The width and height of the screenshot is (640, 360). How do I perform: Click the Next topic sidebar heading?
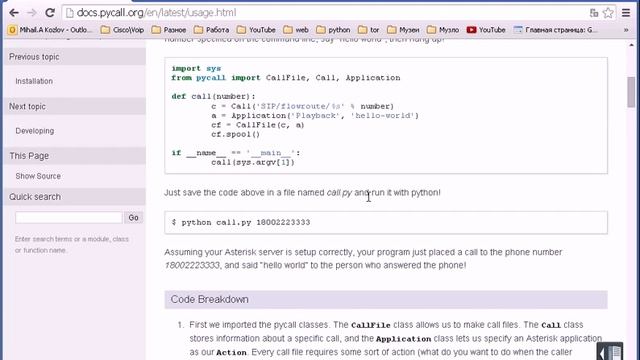click(27, 107)
